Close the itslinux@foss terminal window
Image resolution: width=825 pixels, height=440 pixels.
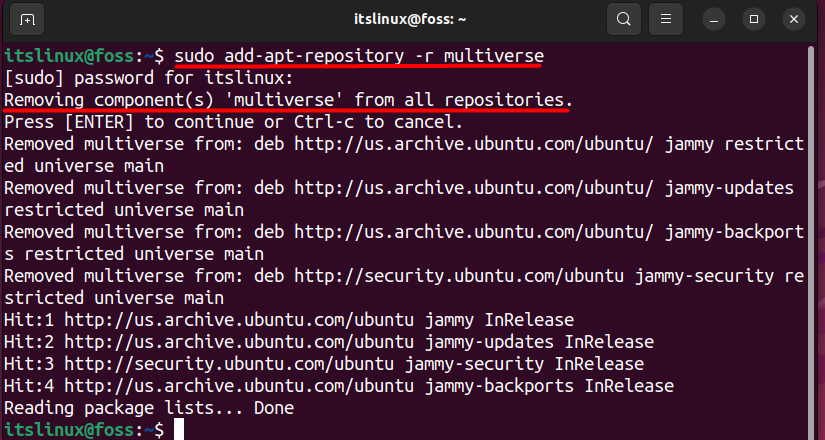(794, 20)
